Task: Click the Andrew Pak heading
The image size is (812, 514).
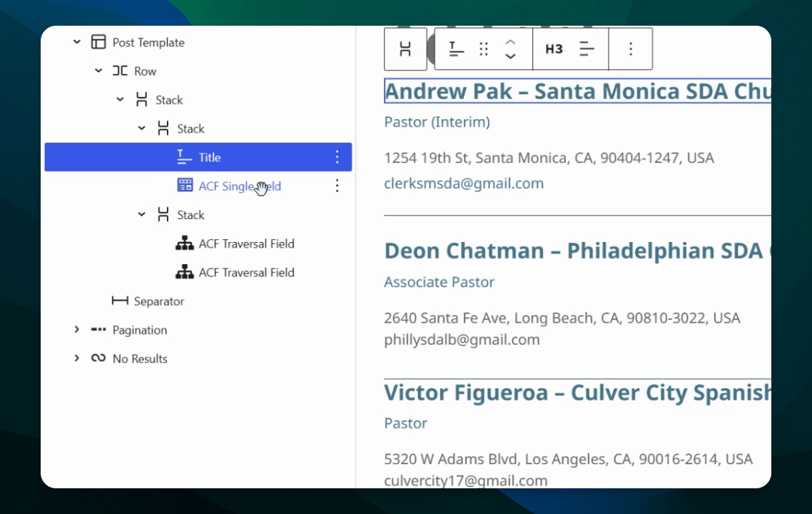Action: coord(577,91)
